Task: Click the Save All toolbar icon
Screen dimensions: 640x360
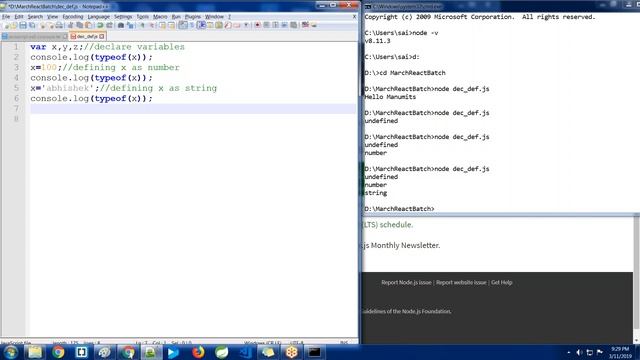Action: click(x=32, y=25)
